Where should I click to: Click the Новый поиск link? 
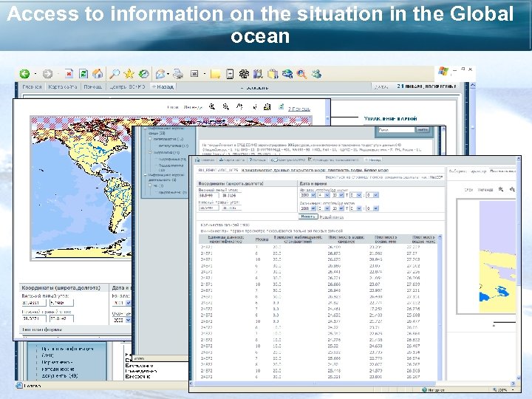[332, 217]
